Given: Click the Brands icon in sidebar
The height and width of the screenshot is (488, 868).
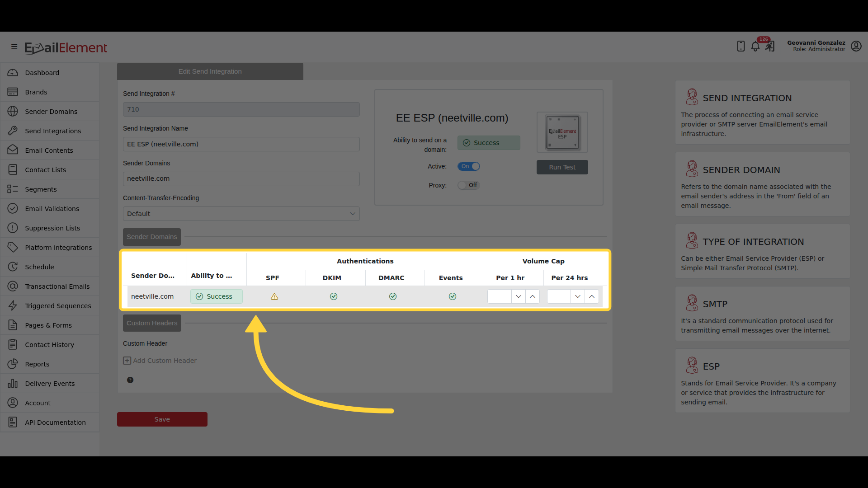Looking at the screenshot, I should (x=13, y=92).
